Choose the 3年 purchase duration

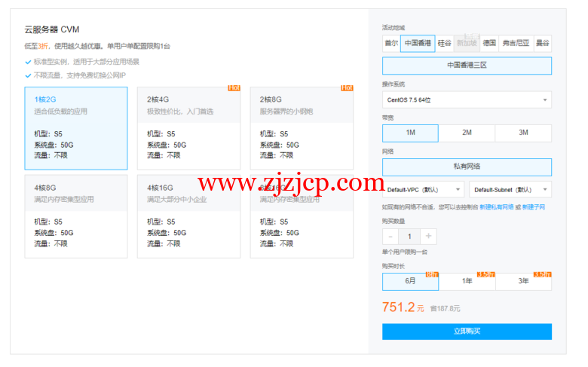[523, 281]
